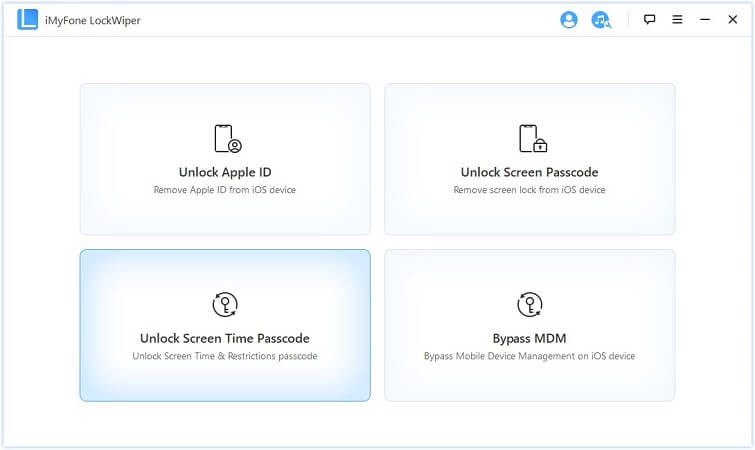This screenshot has width=755, height=450.
Task: Click 'Remove Apple ID from iOS device' text
Action: [225, 190]
